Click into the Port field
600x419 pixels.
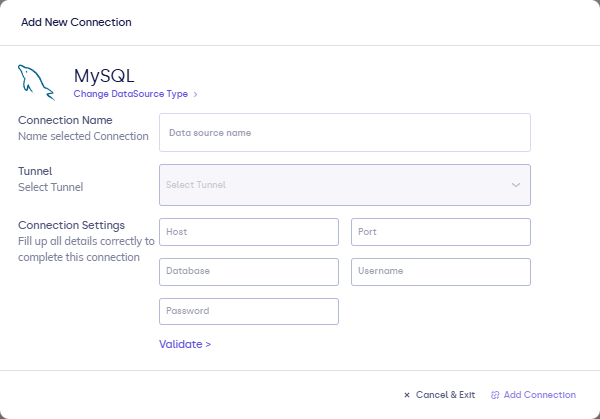click(441, 232)
